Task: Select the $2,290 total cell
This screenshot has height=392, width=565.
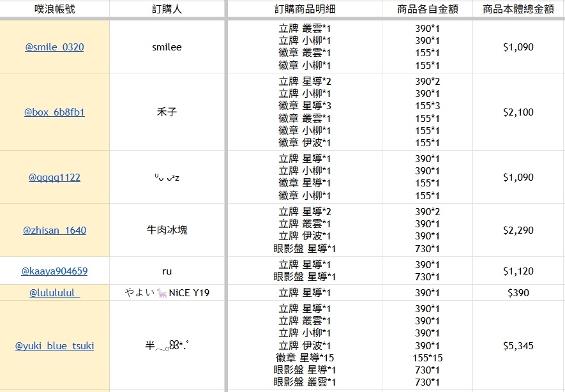Action: [x=518, y=230]
